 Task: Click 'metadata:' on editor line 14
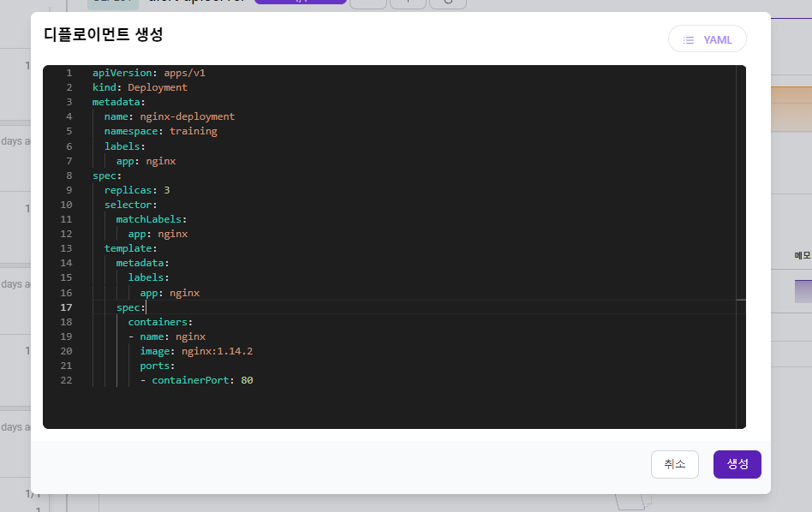pyautogui.click(x=142, y=263)
